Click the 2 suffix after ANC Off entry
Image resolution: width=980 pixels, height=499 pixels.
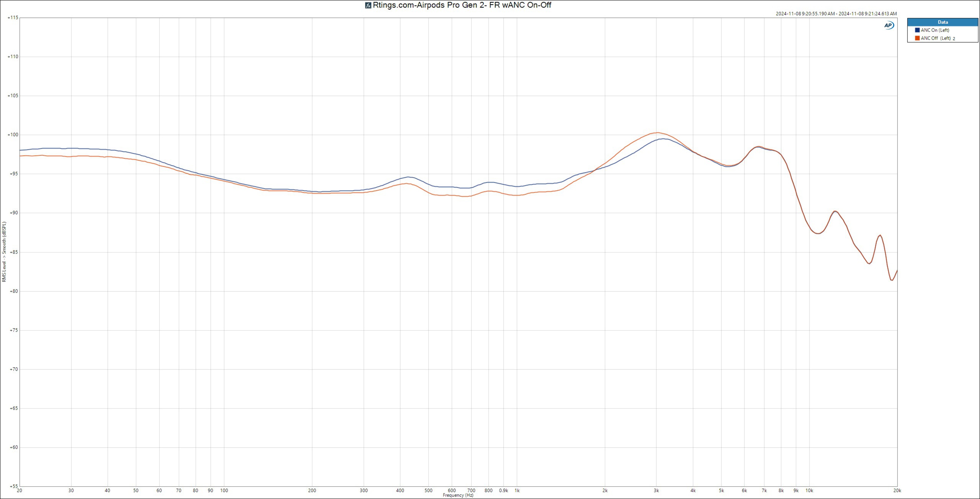[x=954, y=39]
